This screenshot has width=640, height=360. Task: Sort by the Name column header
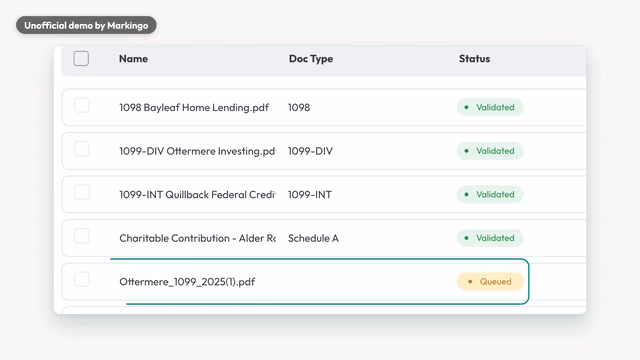(x=133, y=59)
